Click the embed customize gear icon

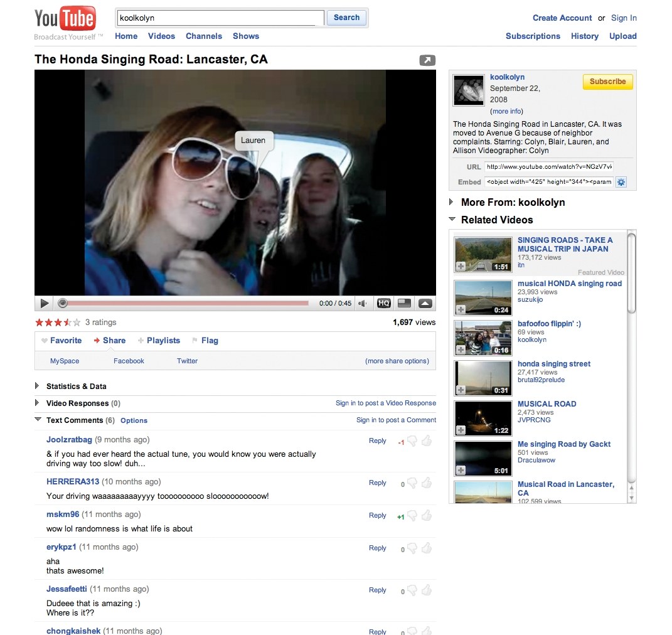(x=621, y=182)
